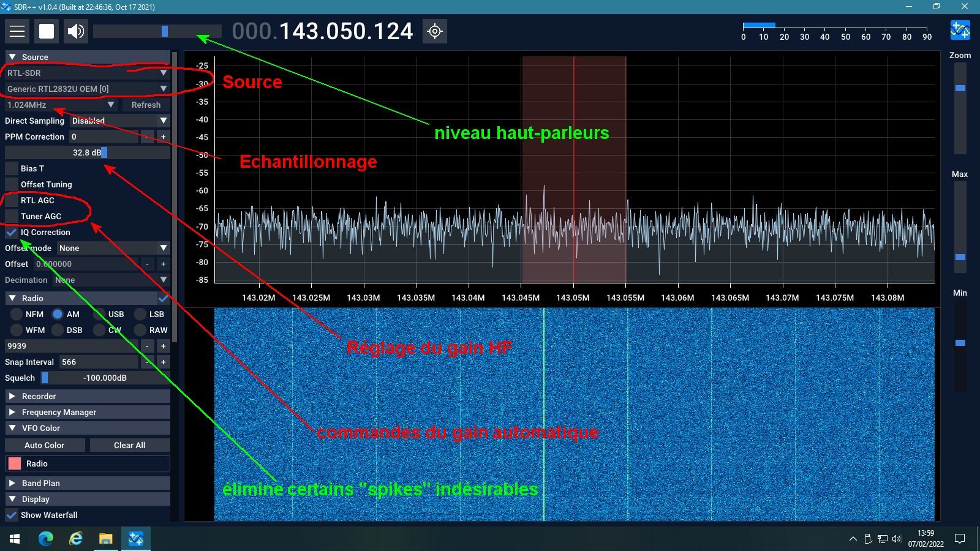
Task: Click the bandwidth field showing 9939
Action: (x=72, y=346)
